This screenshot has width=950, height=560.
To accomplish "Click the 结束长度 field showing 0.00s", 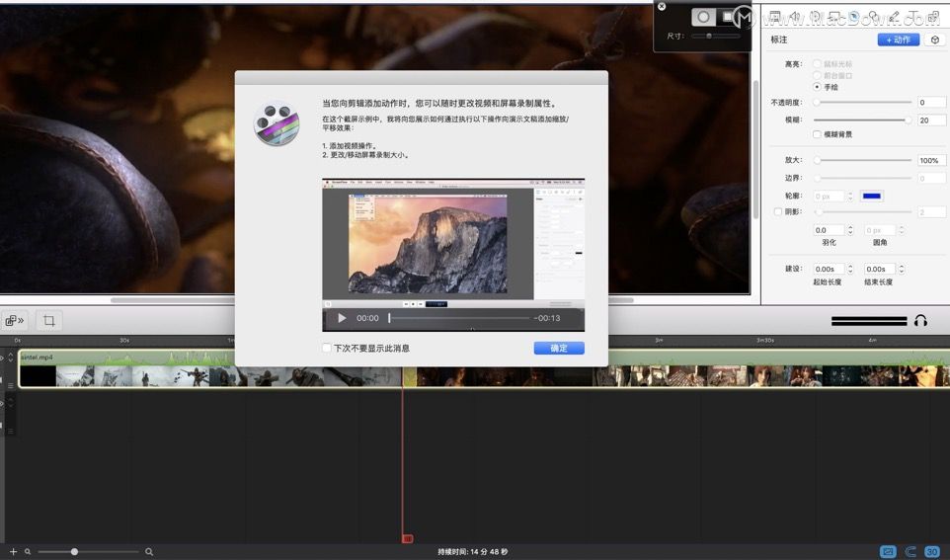I will tap(880, 269).
